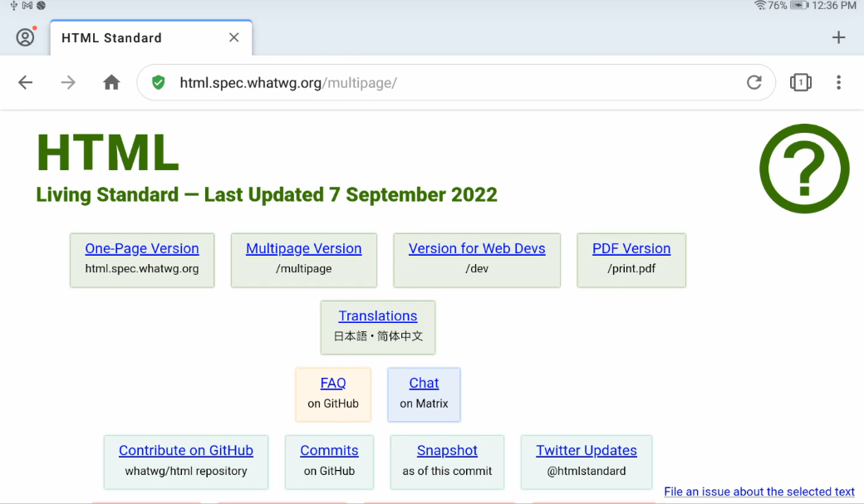This screenshot has width=864, height=504.
Task: Click the address bar URL field
Action: (374, 82)
